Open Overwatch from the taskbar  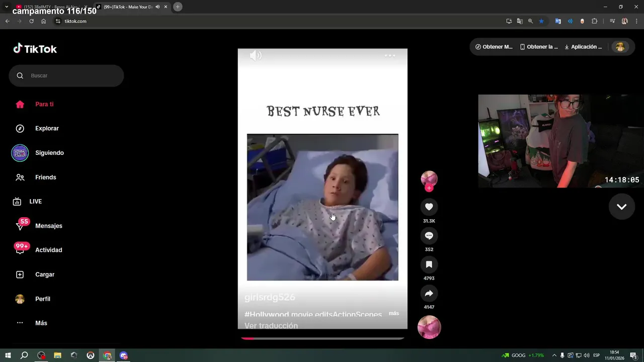click(91, 355)
